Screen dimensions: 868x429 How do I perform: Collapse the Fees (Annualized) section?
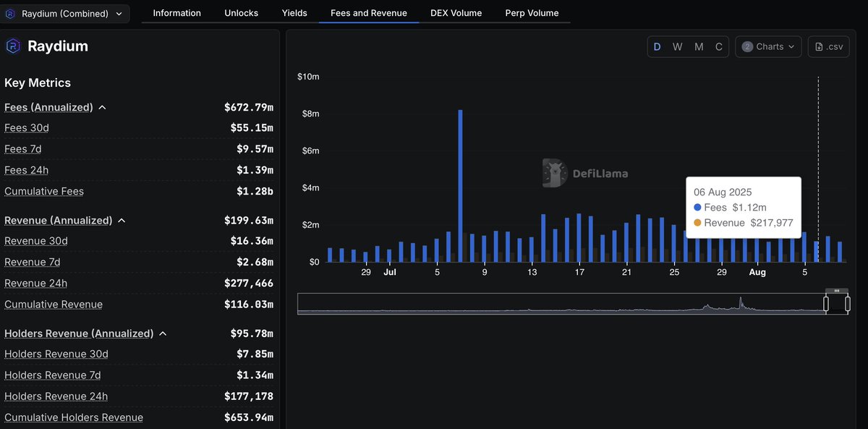(x=101, y=106)
